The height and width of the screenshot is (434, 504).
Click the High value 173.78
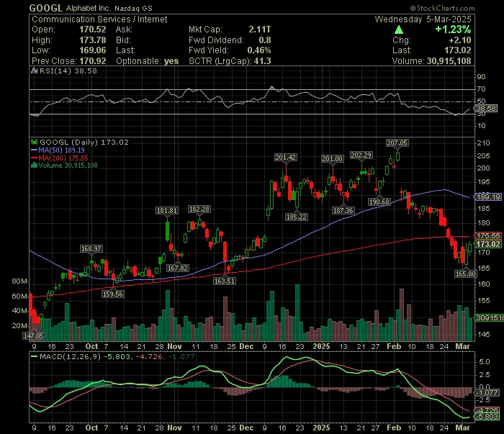93,40
